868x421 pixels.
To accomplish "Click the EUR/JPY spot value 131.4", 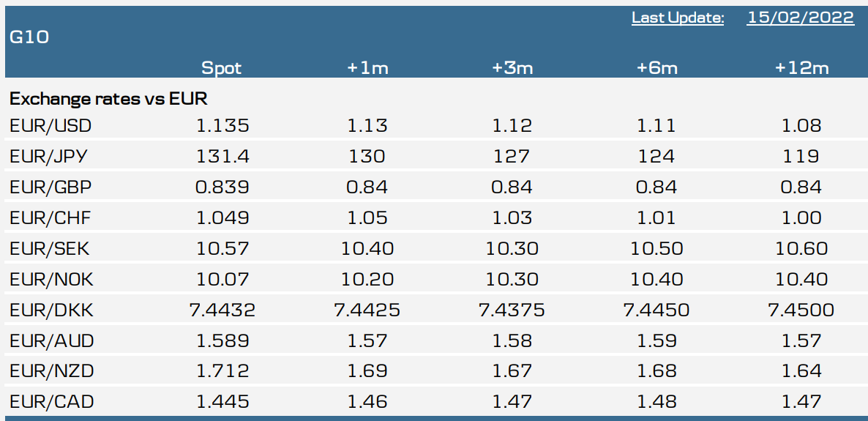I will 222,156.
